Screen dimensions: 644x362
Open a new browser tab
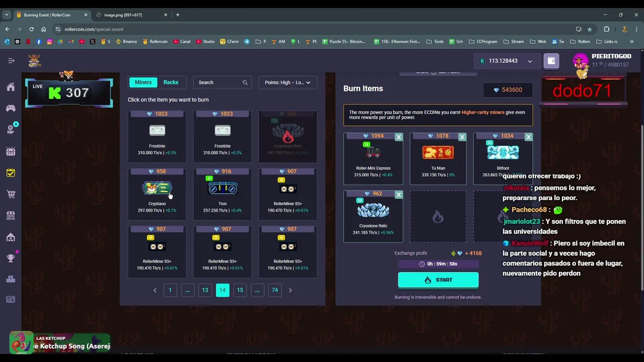[x=178, y=15]
